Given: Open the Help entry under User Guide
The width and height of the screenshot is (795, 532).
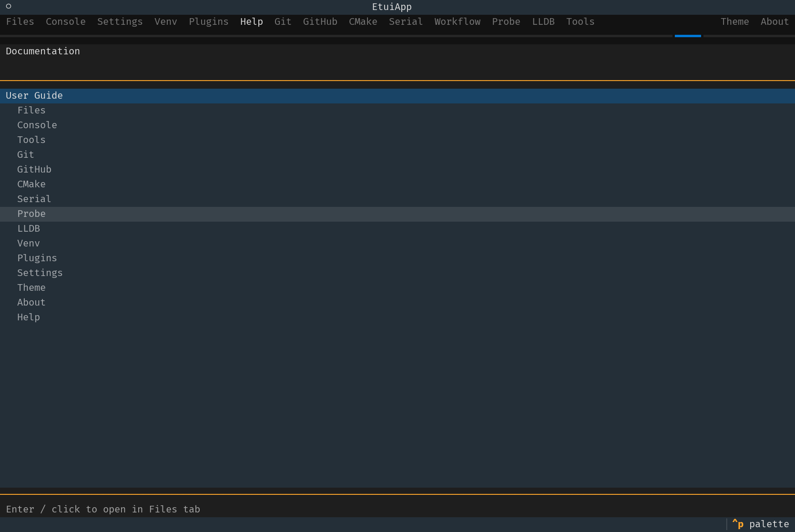Looking at the screenshot, I should 397,317.
